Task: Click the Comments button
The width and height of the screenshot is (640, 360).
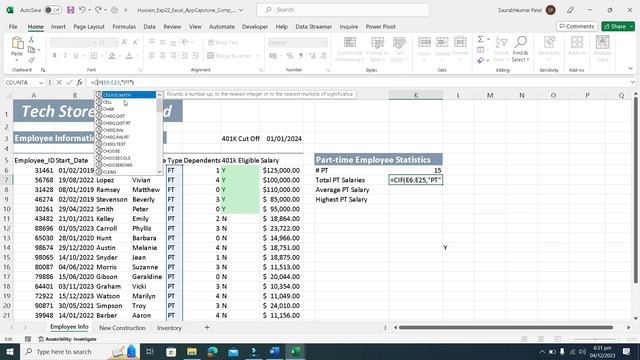Action: (x=577, y=27)
